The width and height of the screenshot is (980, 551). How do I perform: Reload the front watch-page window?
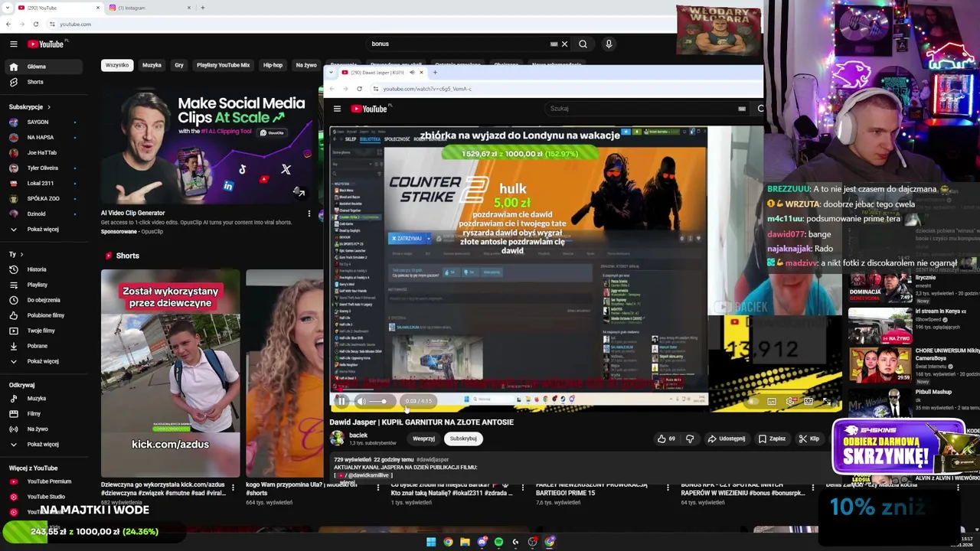(x=359, y=89)
